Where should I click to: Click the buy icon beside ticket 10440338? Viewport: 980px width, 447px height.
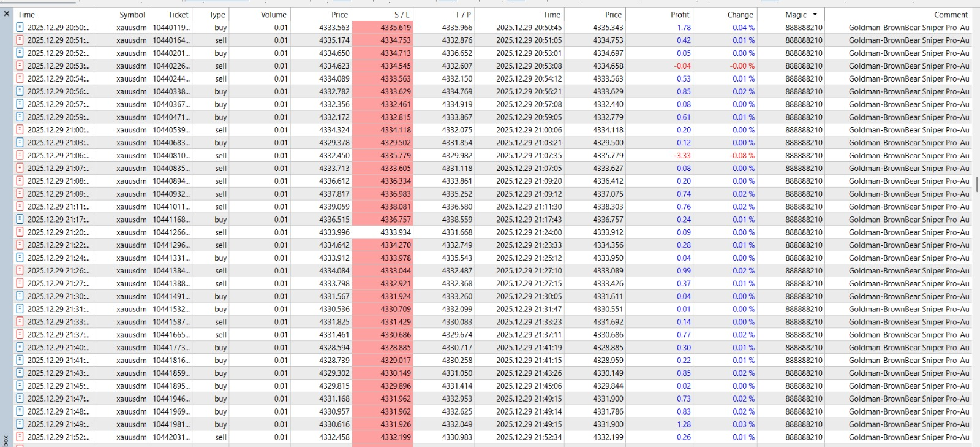[20, 91]
